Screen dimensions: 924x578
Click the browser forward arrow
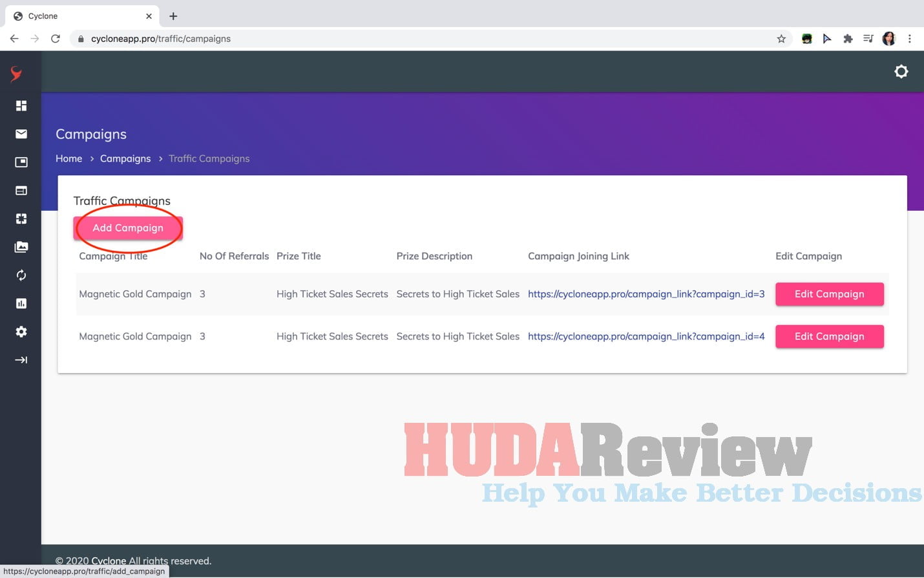(x=35, y=39)
